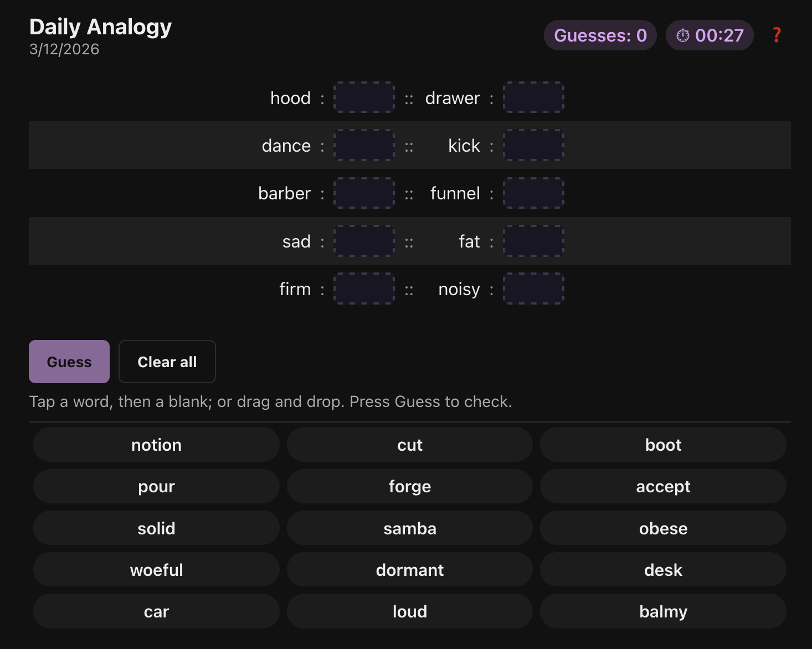Screen dimensions: 812x649
Task: Click the blank next to 'hood'
Action: (x=364, y=97)
